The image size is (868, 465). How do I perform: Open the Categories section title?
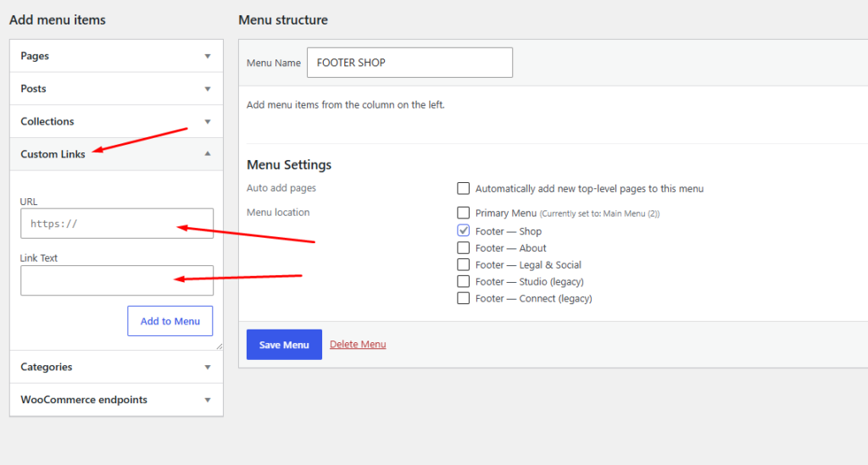point(47,367)
